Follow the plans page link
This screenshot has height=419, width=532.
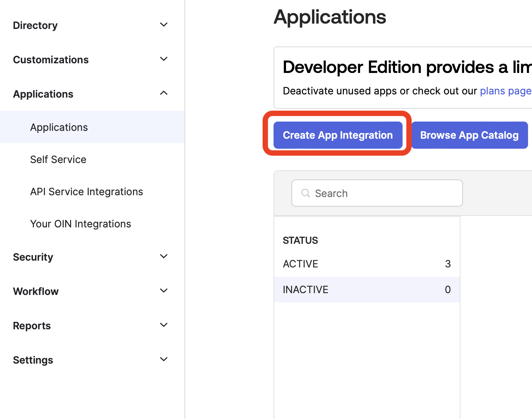click(x=505, y=91)
